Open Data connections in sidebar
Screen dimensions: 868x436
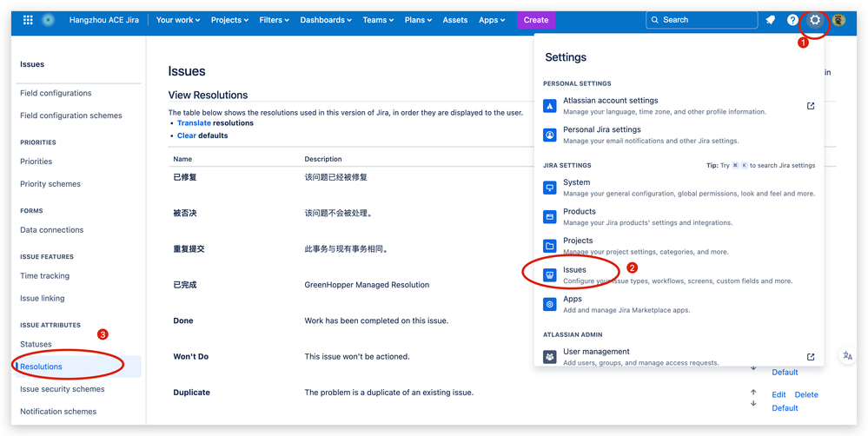pos(52,229)
